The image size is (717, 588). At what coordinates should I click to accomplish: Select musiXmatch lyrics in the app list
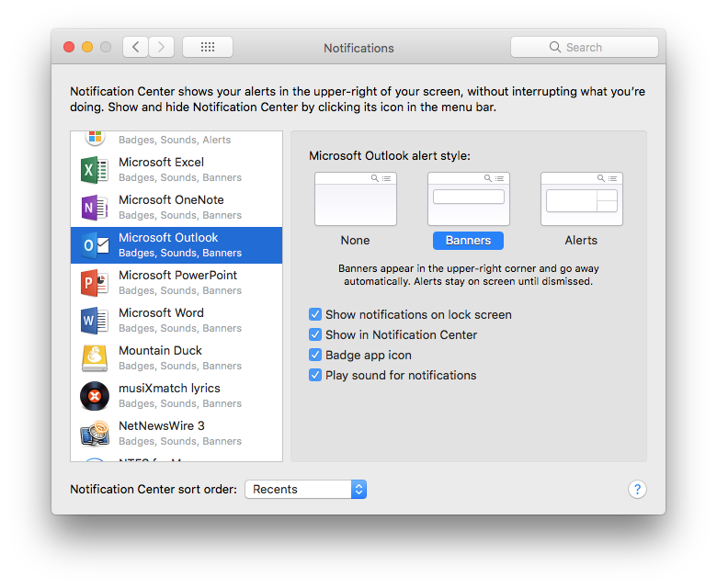[176, 396]
